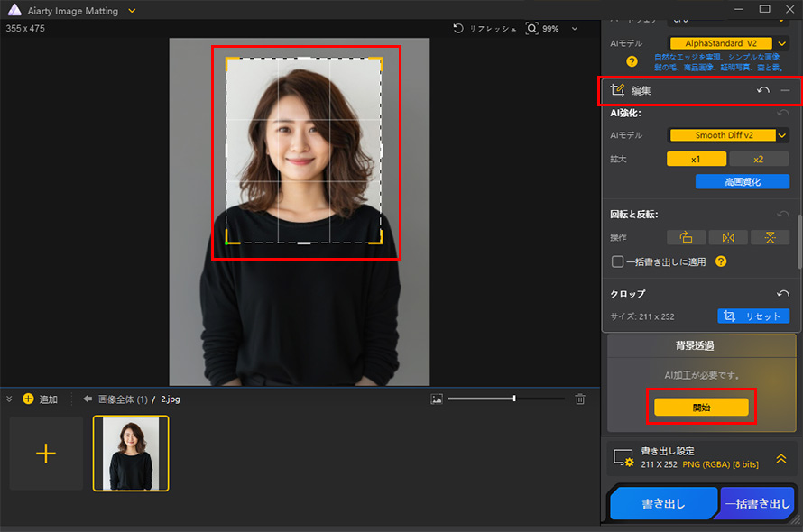
Task: Enable 一括書き出しに適用 checkbox
Action: coord(617,261)
